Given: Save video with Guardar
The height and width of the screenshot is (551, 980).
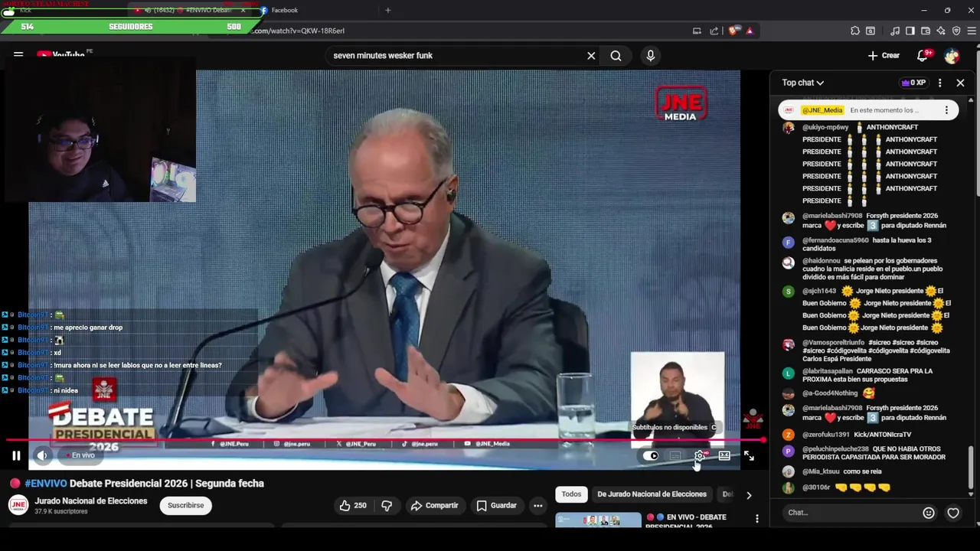Looking at the screenshot, I should (497, 505).
